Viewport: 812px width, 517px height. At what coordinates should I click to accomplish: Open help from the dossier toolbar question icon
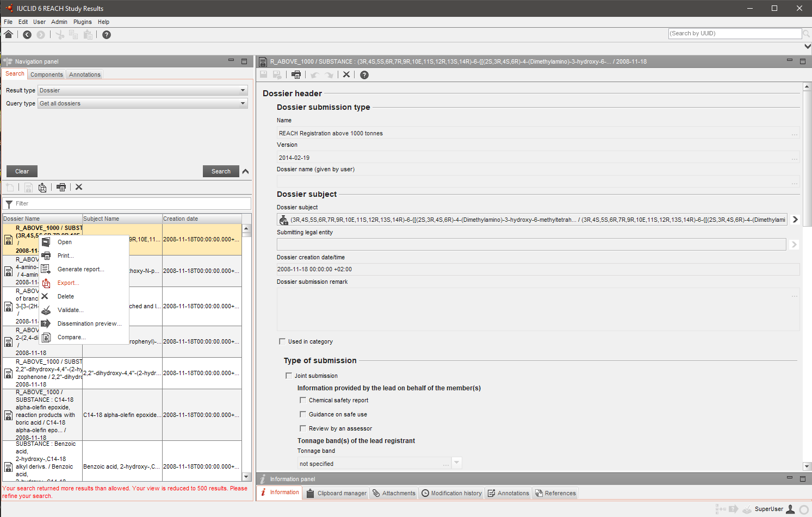[364, 75]
